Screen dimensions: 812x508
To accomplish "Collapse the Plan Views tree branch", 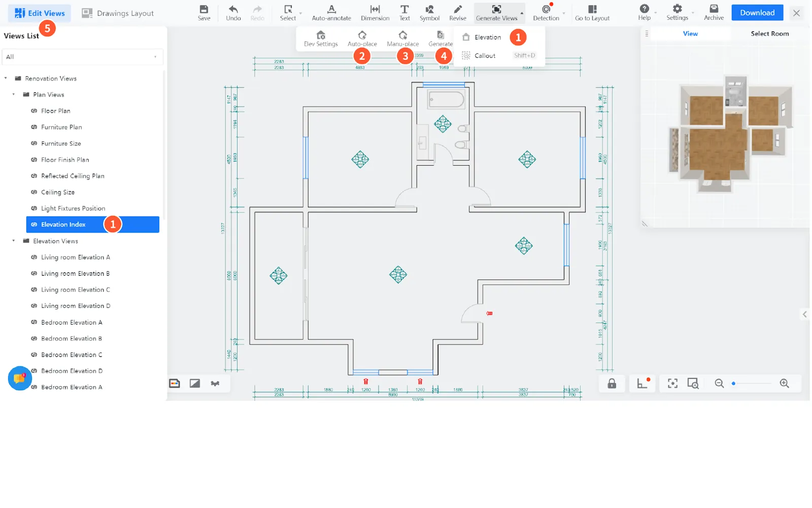I will tap(13, 94).
